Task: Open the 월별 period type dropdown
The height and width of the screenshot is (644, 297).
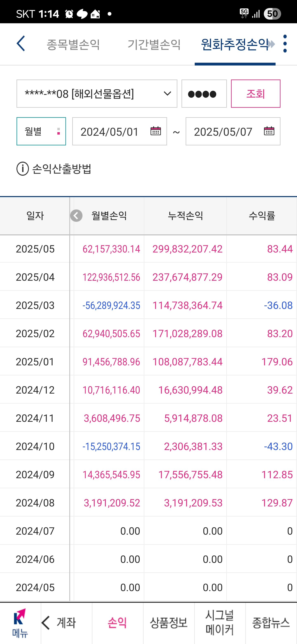Action: [x=41, y=131]
